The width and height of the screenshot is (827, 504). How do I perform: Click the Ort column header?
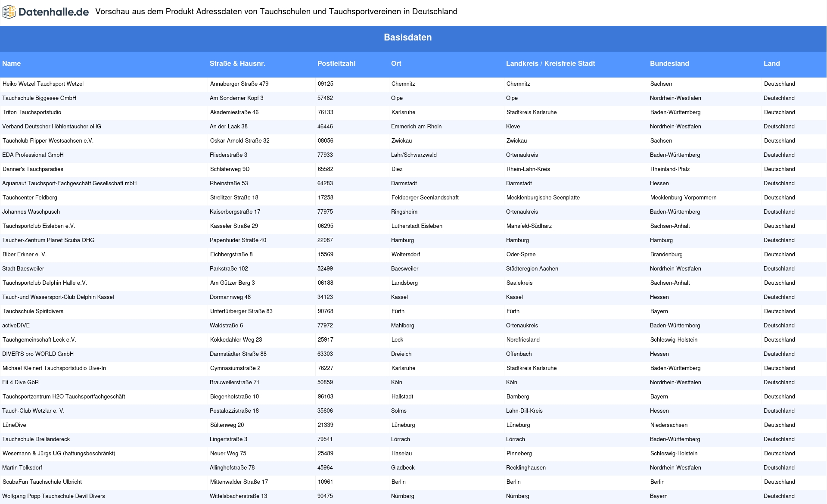(x=396, y=63)
